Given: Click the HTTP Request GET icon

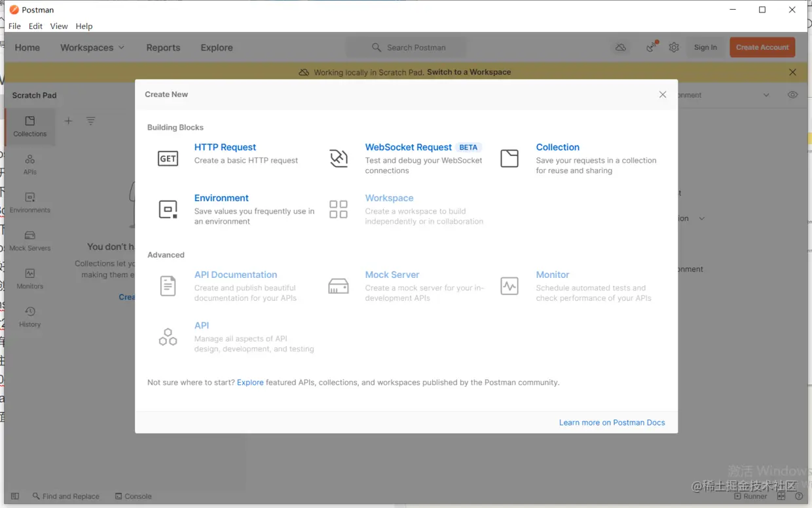Looking at the screenshot, I should (x=168, y=158).
